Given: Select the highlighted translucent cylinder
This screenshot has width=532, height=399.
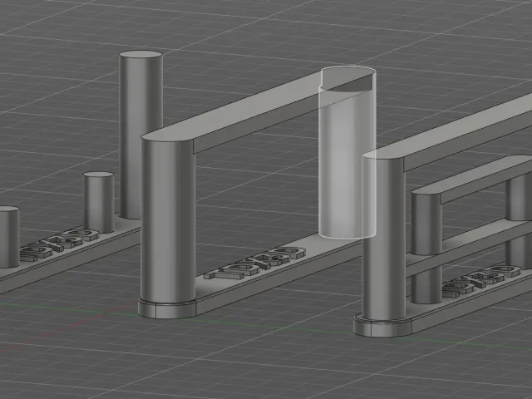Looking at the screenshot, I should (347, 153).
